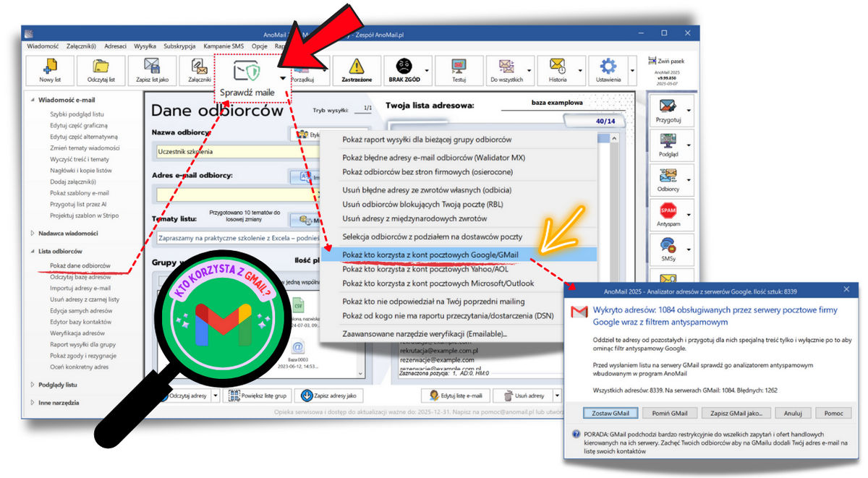Expand the Podglądy listu tree section
This screenshot has width=868, height=478.
[32, 385]
